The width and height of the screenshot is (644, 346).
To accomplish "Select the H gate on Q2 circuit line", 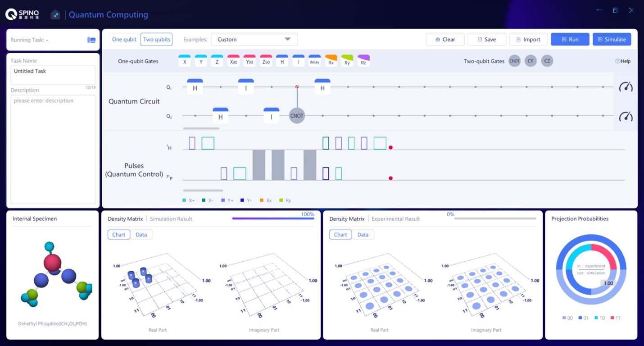I will tap(221, 116).
